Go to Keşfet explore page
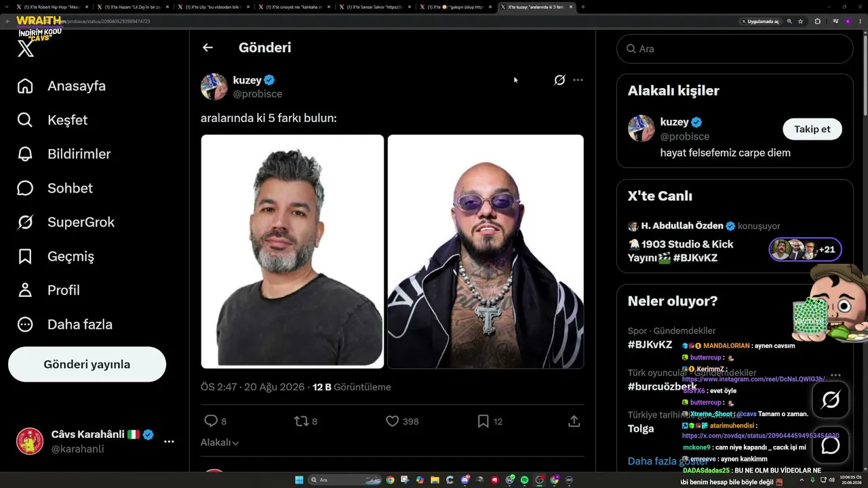This screenshot has height=488, width=868. [52, 120]
